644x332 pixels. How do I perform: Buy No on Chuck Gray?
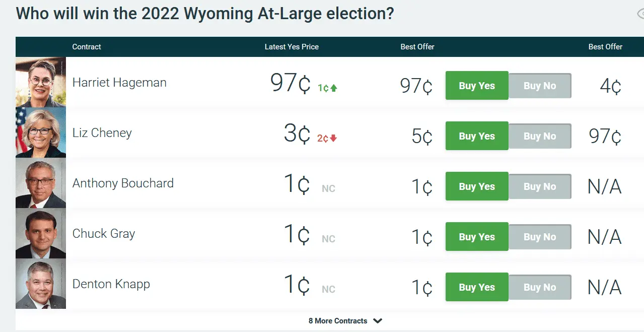pyautogui.click(x=540, y=237)
